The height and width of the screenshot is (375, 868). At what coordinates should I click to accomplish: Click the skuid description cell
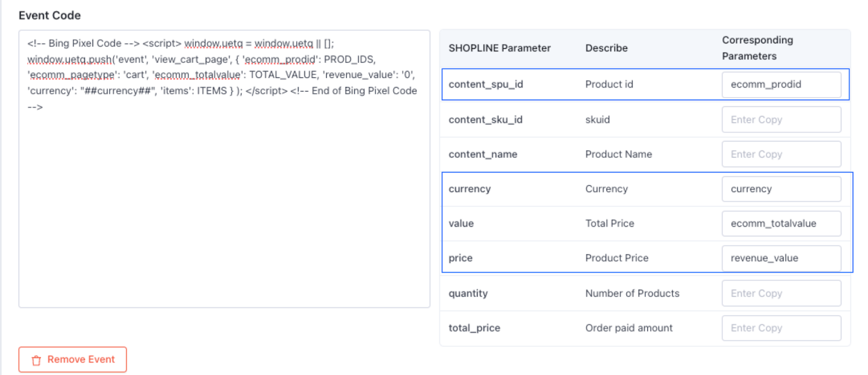597,120
